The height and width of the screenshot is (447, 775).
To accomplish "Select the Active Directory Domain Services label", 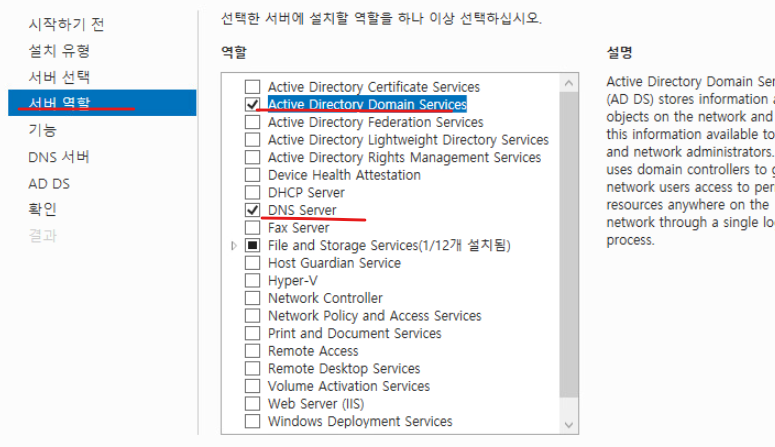I will (x=367, y=104).
